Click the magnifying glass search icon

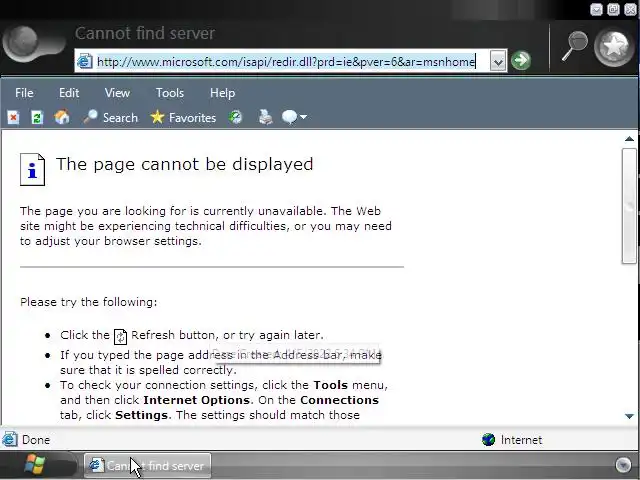[x=575, y=46]
